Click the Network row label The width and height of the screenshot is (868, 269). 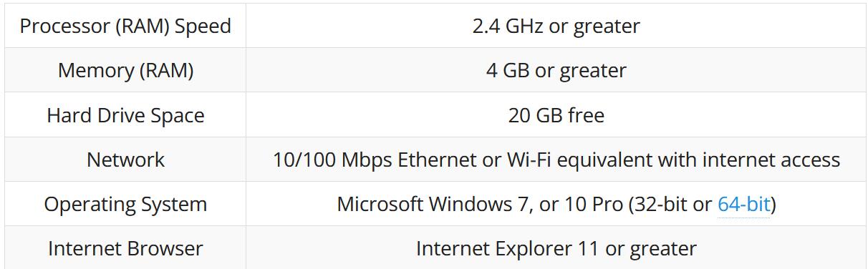point(125,160)
